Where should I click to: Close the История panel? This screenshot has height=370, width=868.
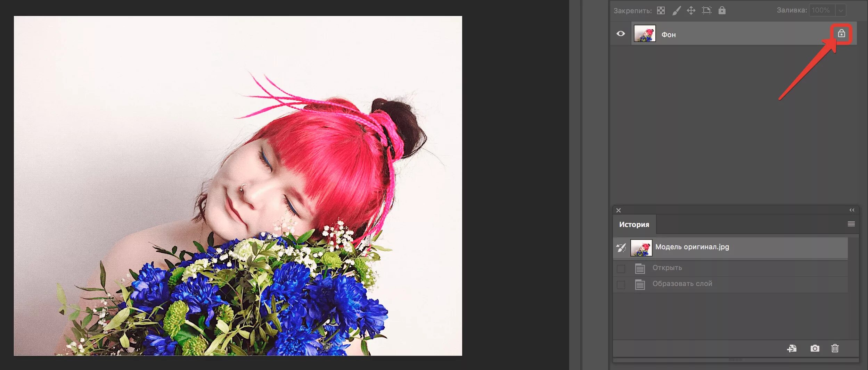[x=619, y=210]
